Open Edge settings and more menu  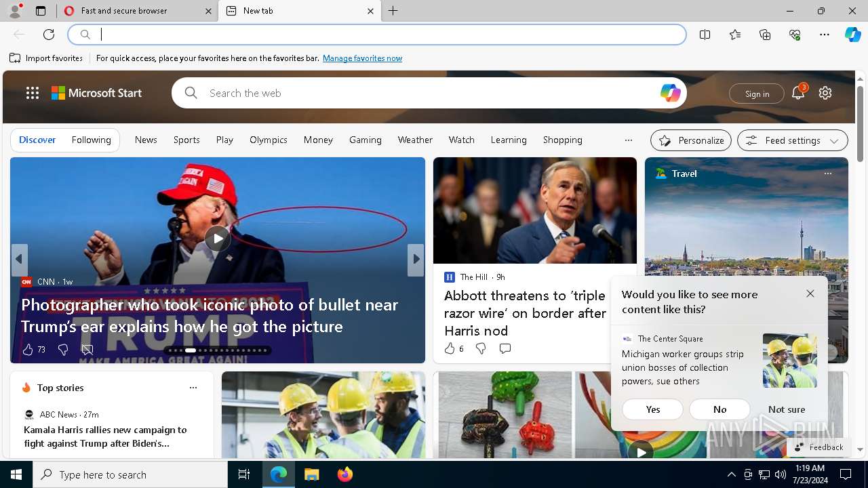point(825,35)
